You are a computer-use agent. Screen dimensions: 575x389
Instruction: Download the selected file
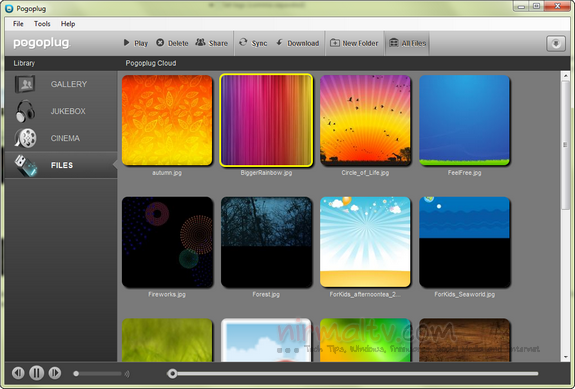pyautogui.click(x=297, y=43)
